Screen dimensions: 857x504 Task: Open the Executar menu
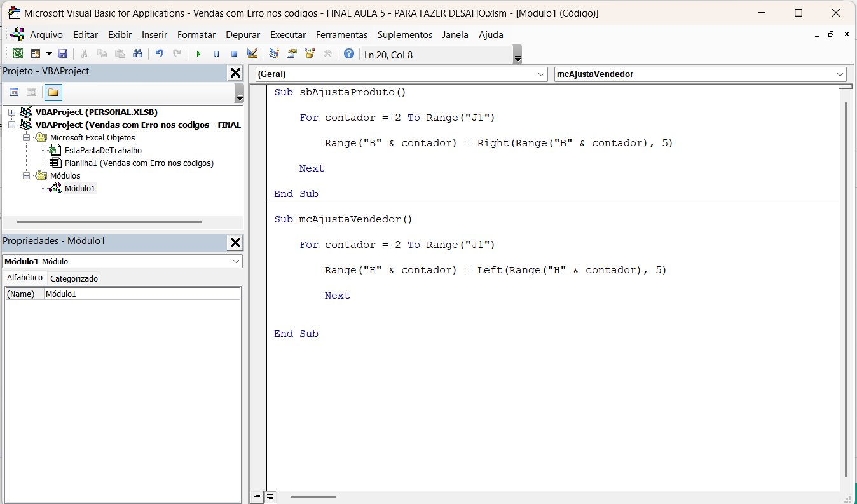pyautogui.click(x=288, y=35)
